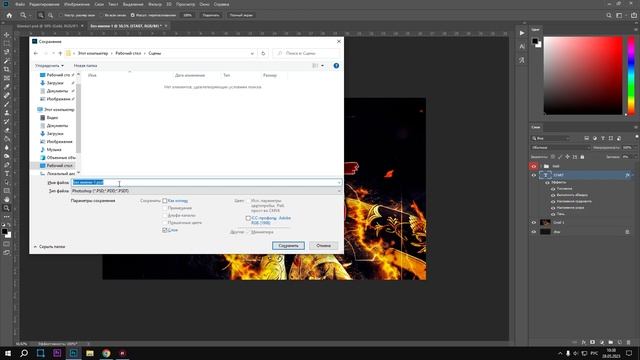Click the fx badge on the START layer
This screenshot has width=640, height=360.
[627, 175]
